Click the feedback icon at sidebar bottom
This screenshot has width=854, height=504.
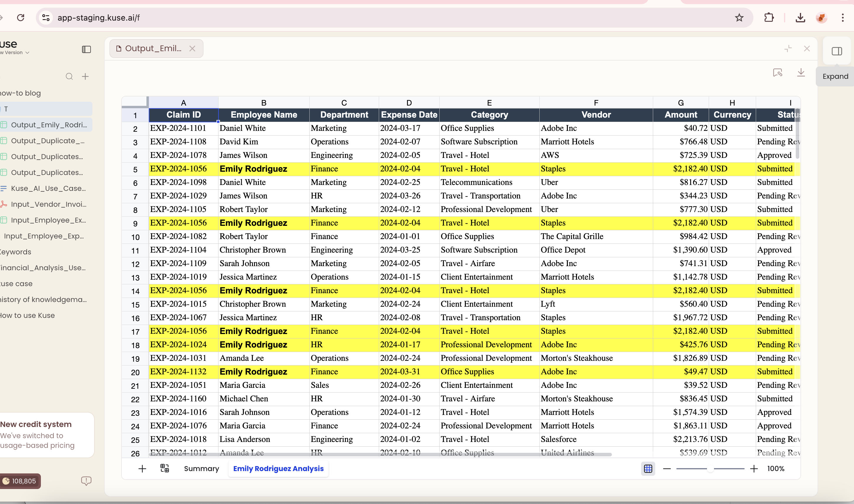point(86,480)
